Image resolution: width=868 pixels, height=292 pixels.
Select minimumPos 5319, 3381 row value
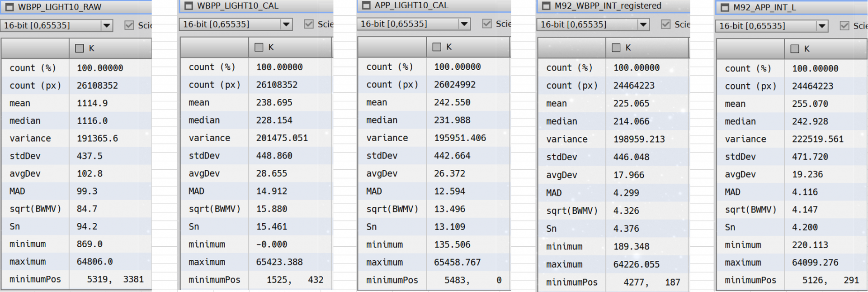pyautogui.click(x=115, y=279)
